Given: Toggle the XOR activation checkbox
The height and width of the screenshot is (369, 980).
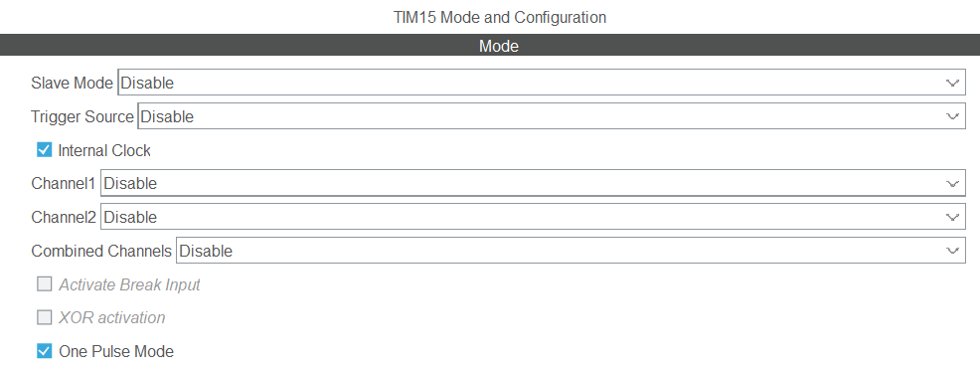Looking at the screenshot, I should [x=45, y=317].
